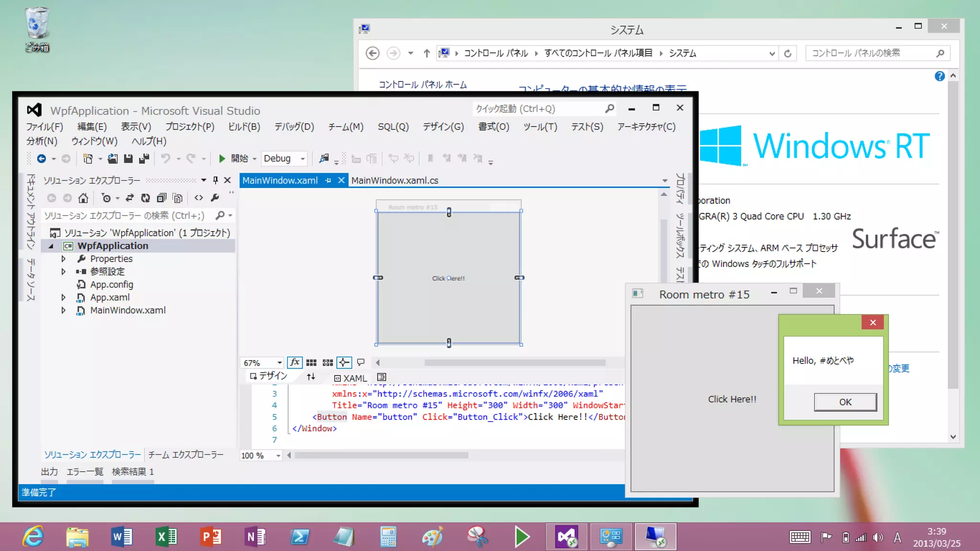The height and width of the screenshot is (551, 980).
Task: Switch to MainWindow.xaml.cs tab
Action: coord(395,180)
